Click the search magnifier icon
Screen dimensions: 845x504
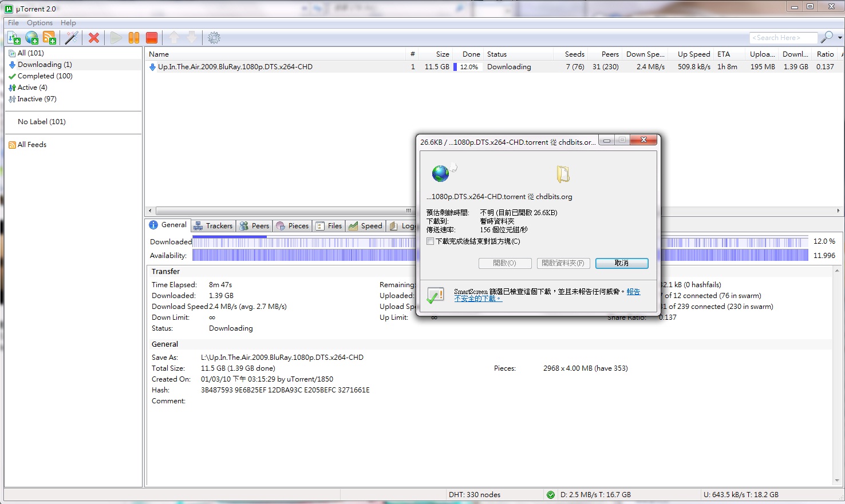826,38
